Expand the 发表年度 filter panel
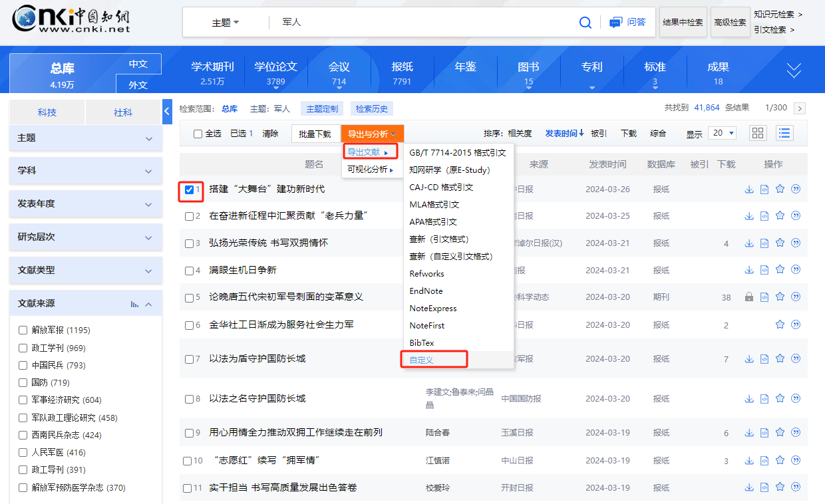 pyautogui.click(x=86, y=204)
